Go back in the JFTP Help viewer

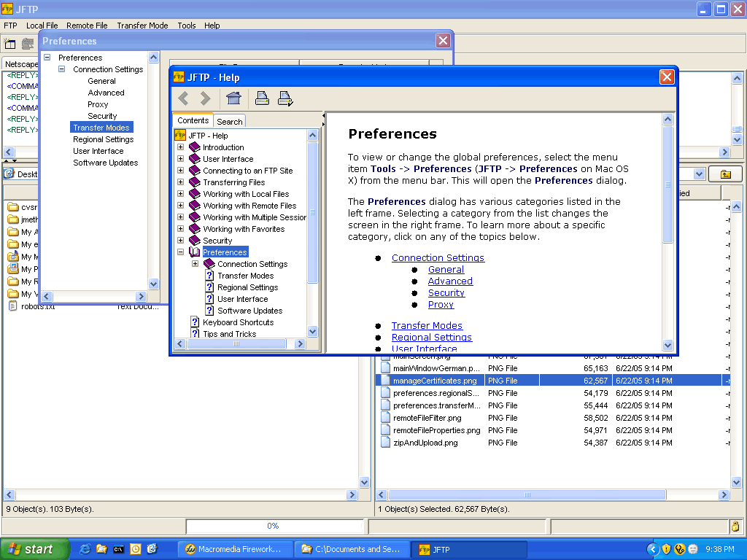click(183, 98)
